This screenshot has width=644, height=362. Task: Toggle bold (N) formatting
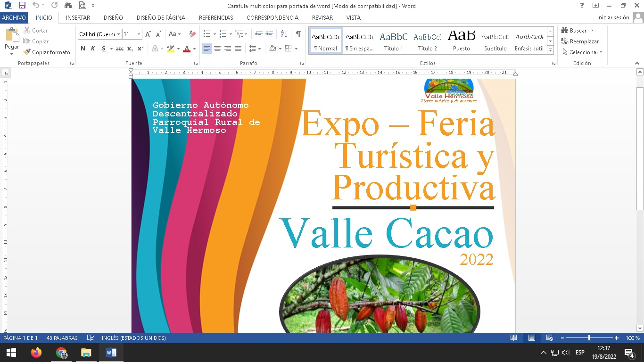[83, 49]
